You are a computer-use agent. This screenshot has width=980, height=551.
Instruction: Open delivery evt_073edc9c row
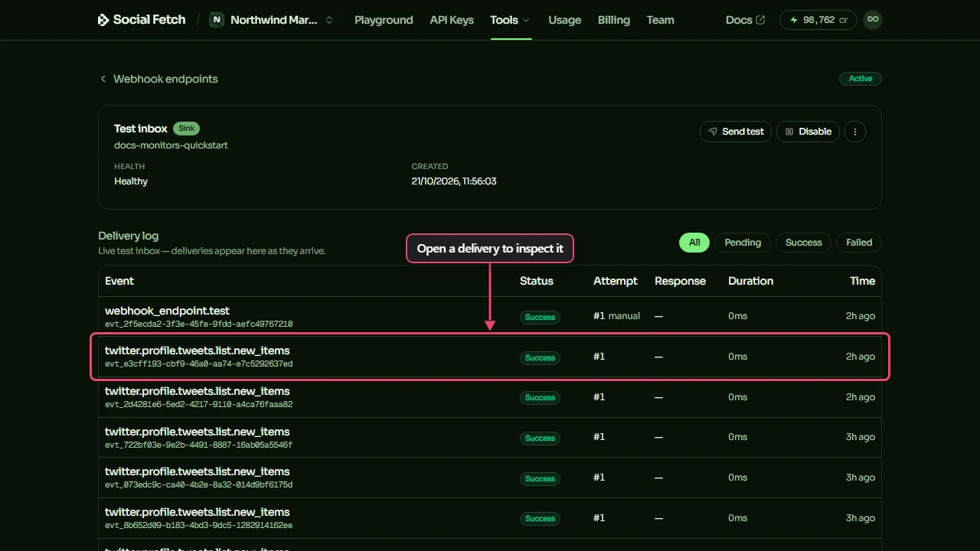point(490,478)
